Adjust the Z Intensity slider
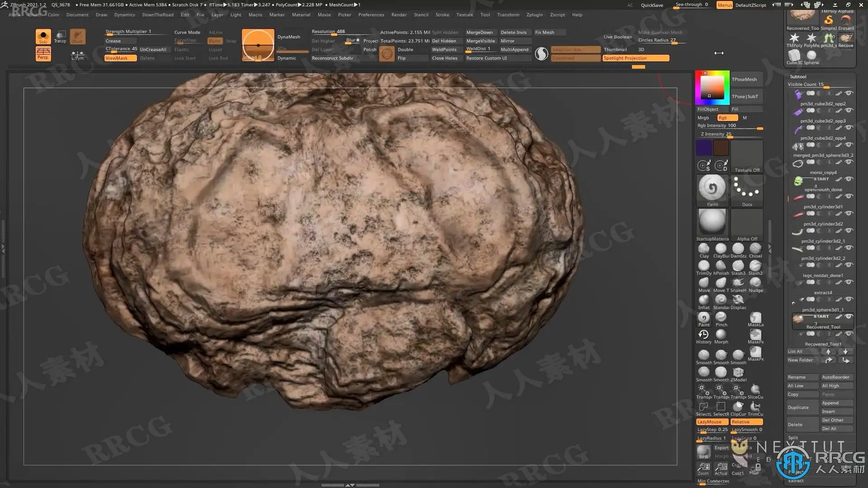This screenshot has width=868, height=488. point(730,135)
